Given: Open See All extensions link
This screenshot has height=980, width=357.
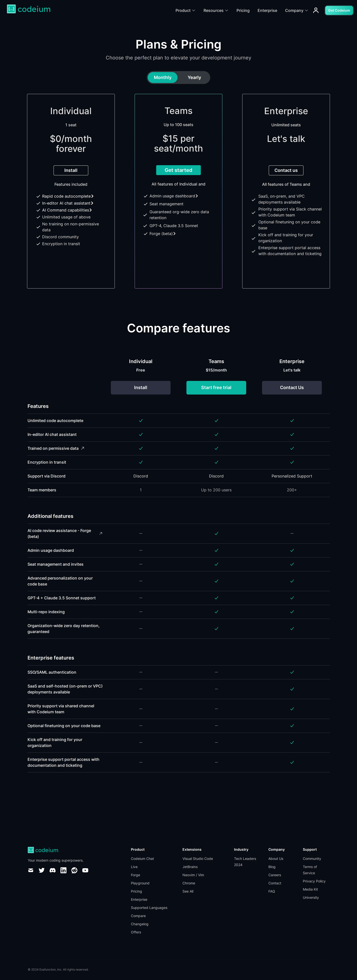Looking at the screenshot, I should [x=188, y=891].
